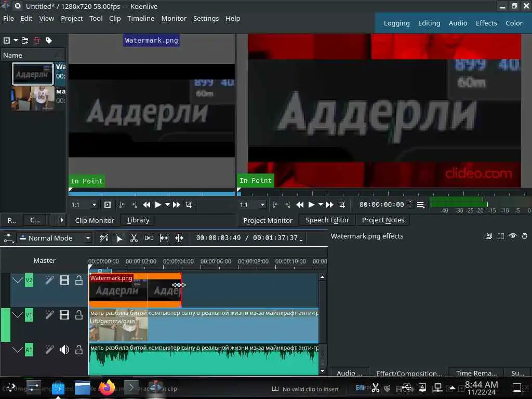Click the crop icon in Clip Monitor toolbar
Viewport: 532px width, 399px height.
(189, 205)
